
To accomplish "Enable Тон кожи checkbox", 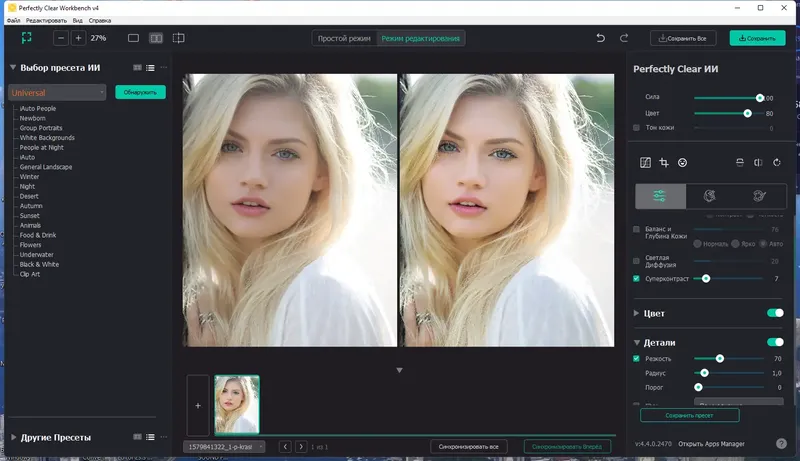I will [x=636, y=127].
